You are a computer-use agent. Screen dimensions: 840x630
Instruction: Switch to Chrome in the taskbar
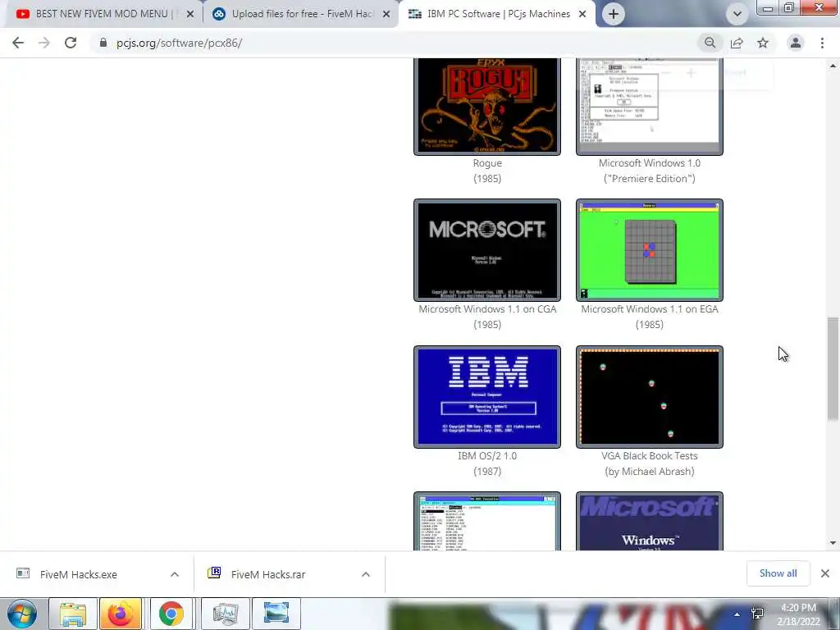171,614
